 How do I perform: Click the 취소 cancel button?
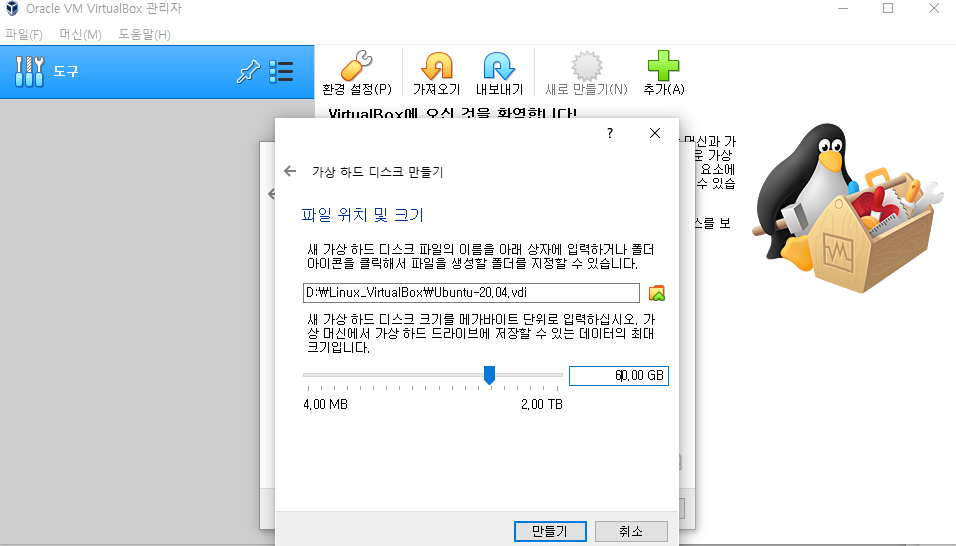coord(631,531)
